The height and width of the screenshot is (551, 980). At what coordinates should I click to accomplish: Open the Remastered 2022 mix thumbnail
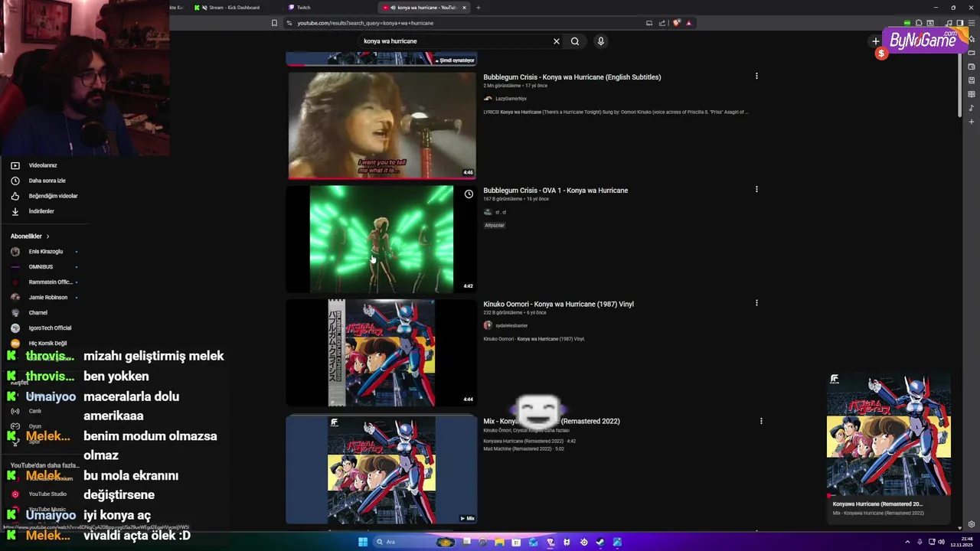(381, 470)
